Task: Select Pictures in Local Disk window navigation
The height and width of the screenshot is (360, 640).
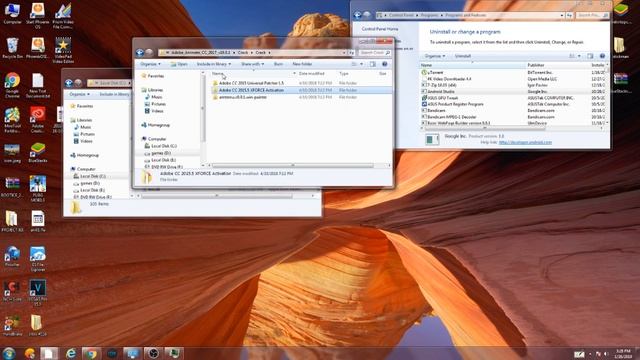Action: 87,134
